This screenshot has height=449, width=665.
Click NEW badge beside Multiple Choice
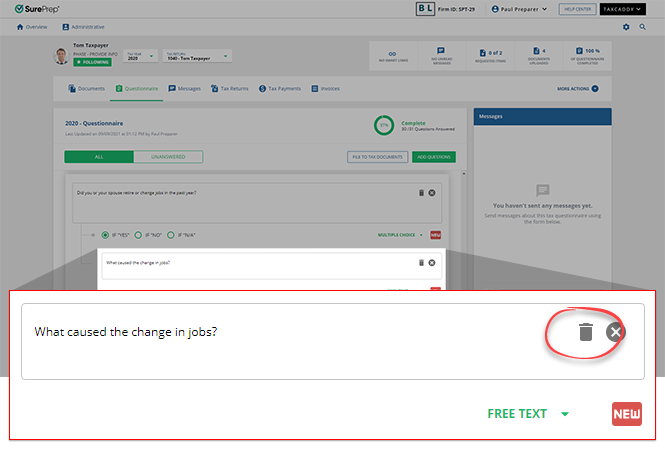tap(436, 235)
